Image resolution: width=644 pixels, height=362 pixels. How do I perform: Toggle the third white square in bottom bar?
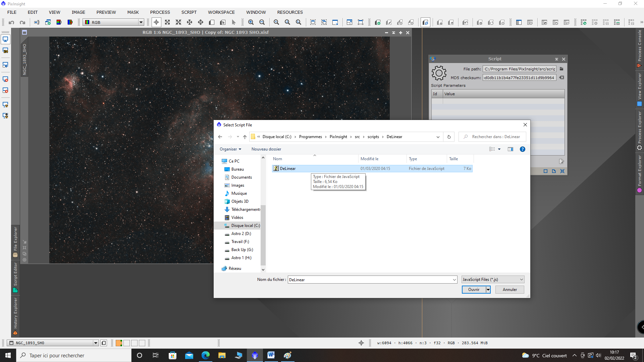134,343
